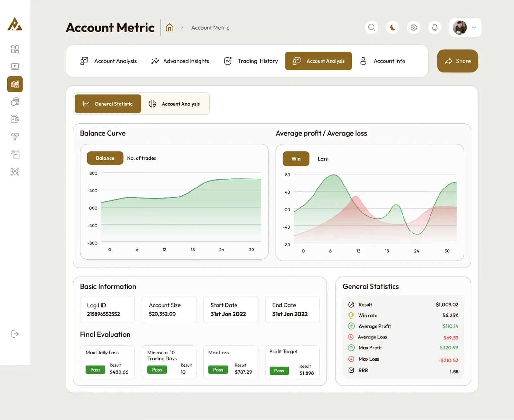Screen dimensions: 514x420
Task: Click the $320.99 max profit value
Action: [449, 348]
